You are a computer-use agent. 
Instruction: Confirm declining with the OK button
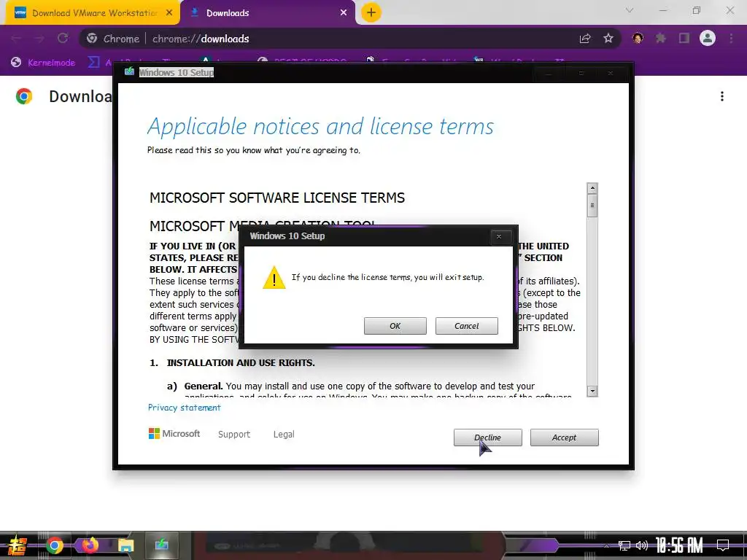click(x=395, y=326)
